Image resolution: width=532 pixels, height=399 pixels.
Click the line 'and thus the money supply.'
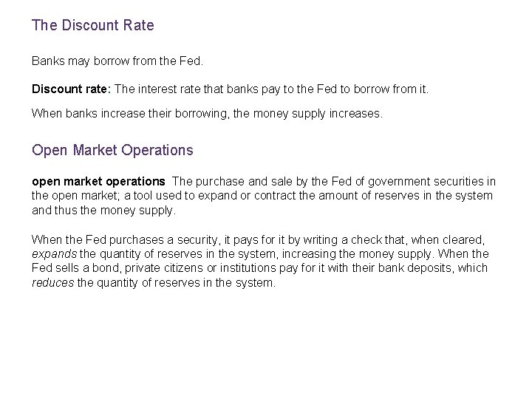pyautogui.click(x=104, y=209)
